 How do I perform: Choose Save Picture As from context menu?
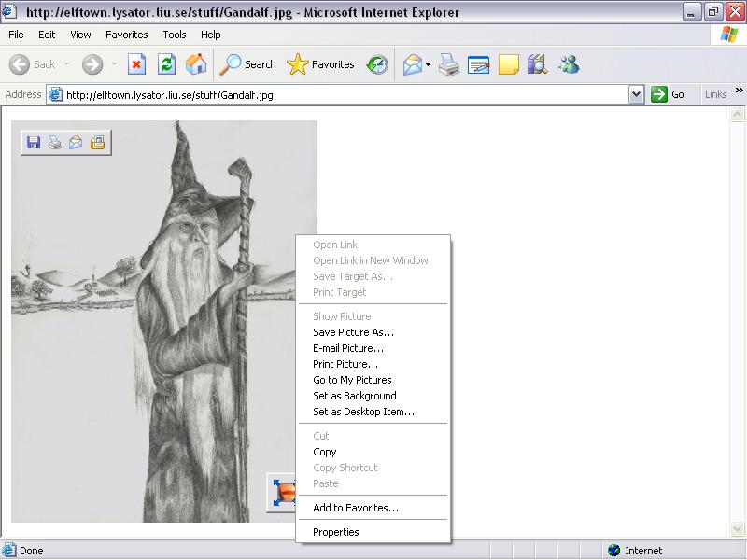373,332
